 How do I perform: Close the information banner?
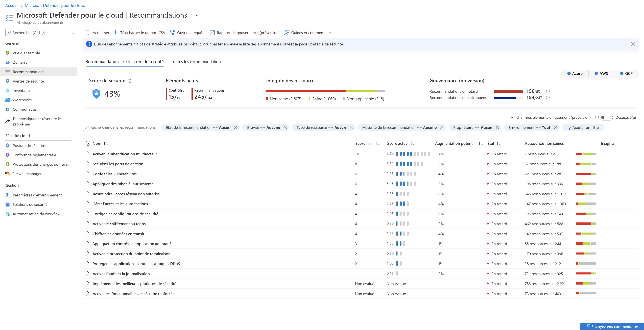633,44
